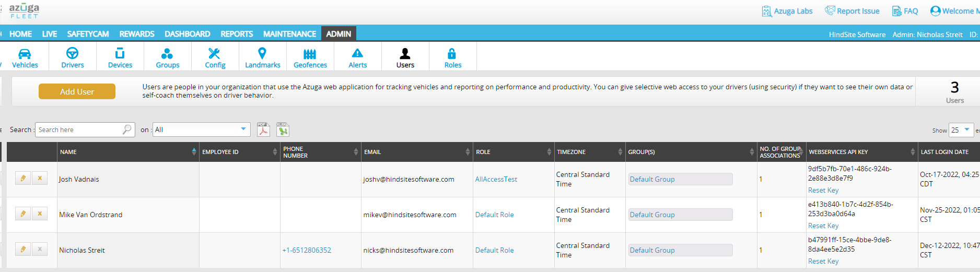Open the Roles lock icon

[x=452, y=53]
